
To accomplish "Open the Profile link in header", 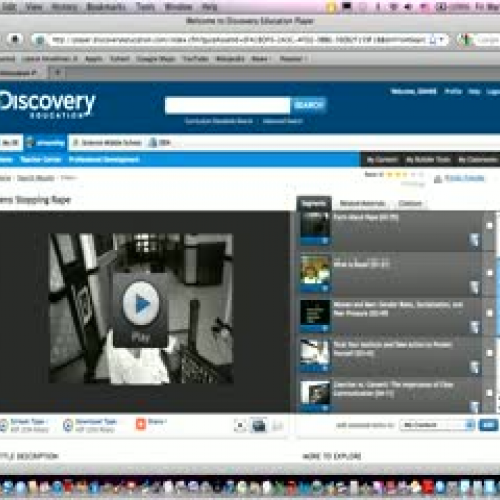I will pos(453,91).
